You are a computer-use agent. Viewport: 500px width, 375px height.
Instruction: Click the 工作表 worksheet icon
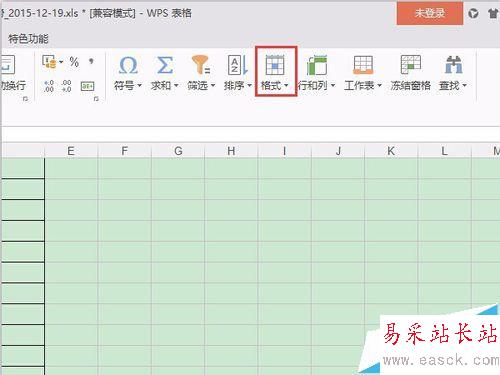pos(363,65)
